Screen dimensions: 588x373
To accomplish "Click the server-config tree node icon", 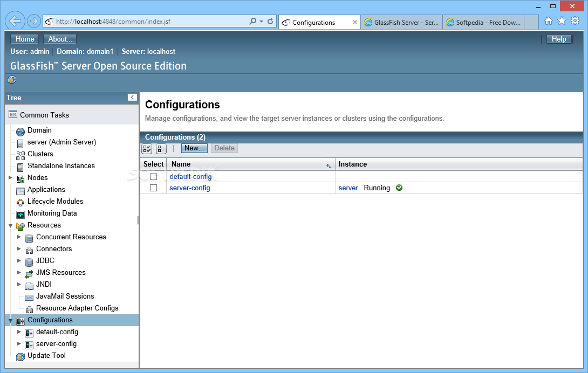I will coord(29,345).
